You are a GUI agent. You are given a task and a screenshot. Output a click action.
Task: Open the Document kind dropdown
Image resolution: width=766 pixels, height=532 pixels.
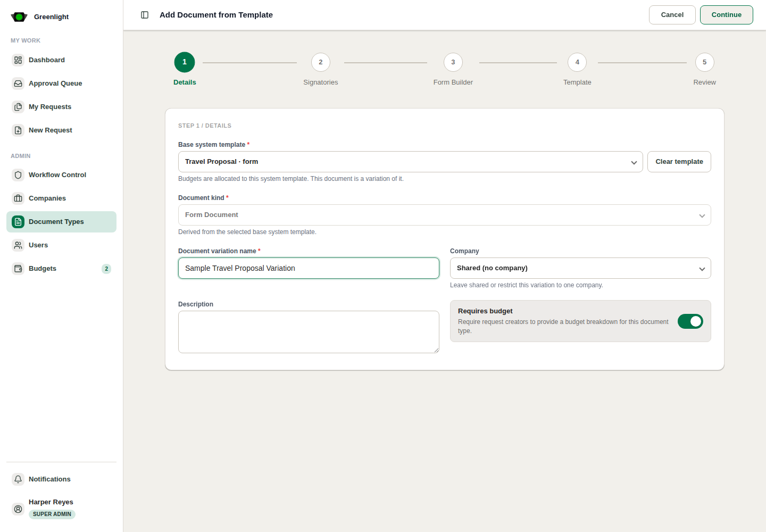point(445,215)
